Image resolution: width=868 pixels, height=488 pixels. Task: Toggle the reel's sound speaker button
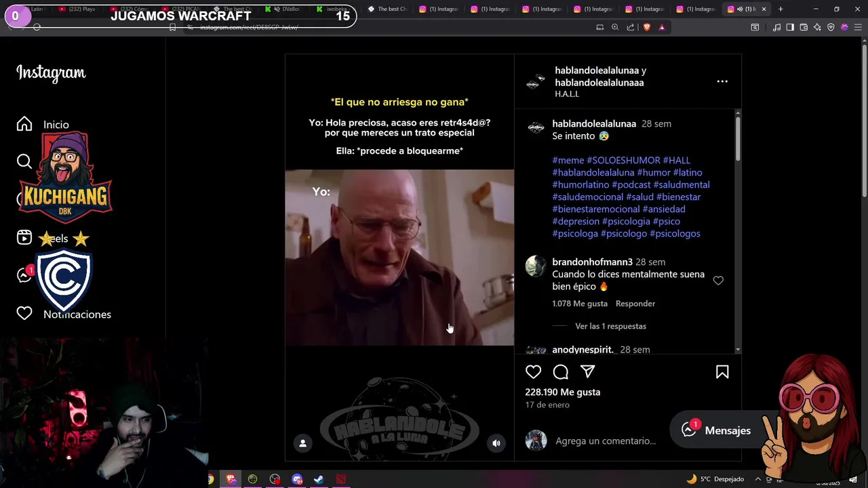pyautogui.click(x=496, y=443)
